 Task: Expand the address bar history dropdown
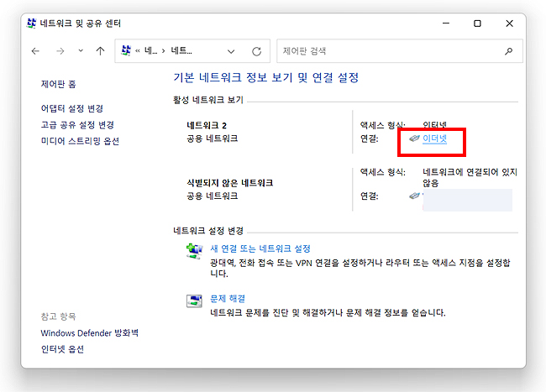tap(231, 51)
